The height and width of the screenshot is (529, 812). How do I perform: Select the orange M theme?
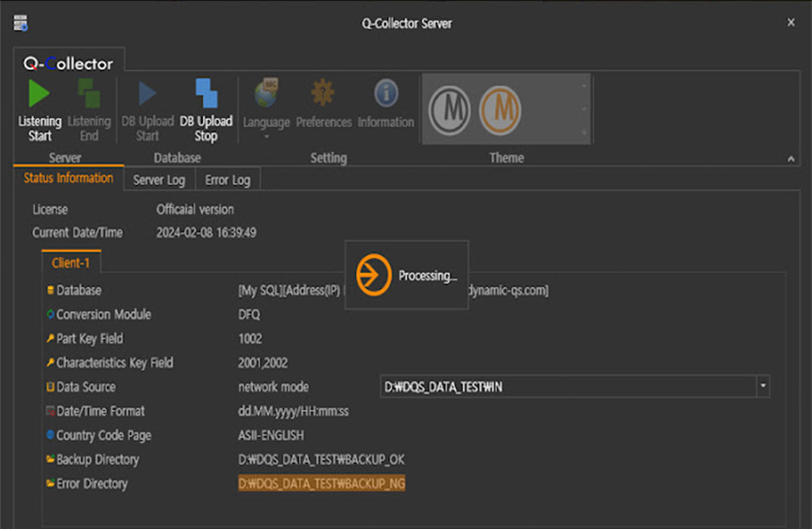[499, 110]
